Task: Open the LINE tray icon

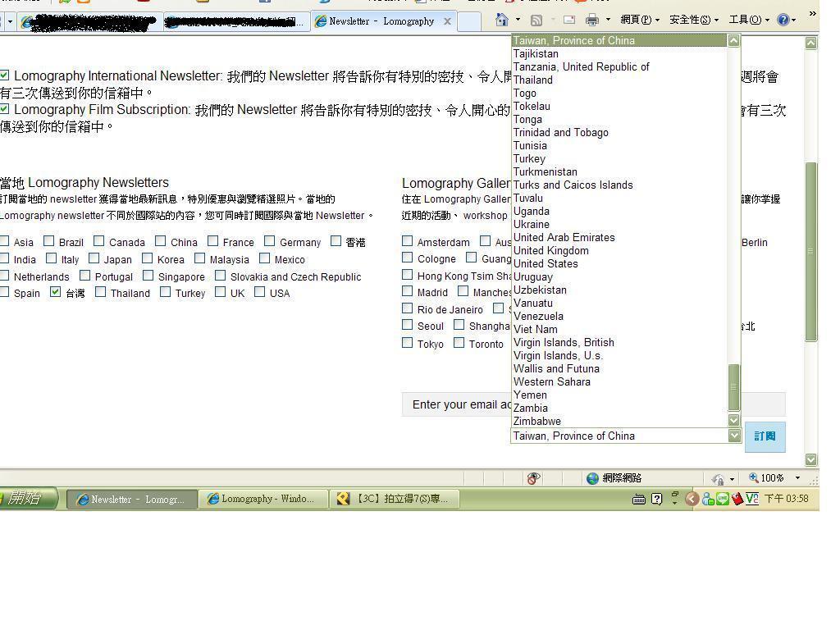Action: click(x=723, y=500)
